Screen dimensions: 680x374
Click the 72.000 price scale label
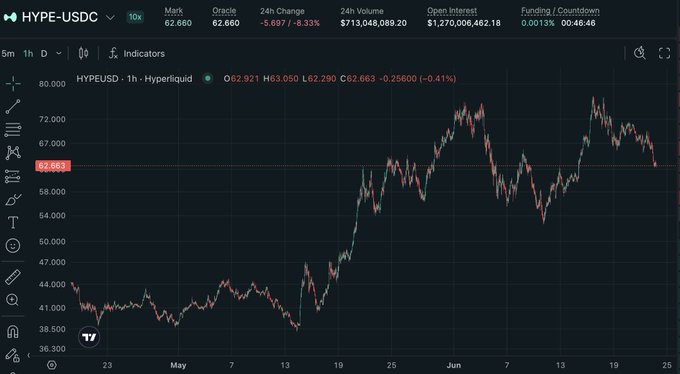(x=52, y=119)
